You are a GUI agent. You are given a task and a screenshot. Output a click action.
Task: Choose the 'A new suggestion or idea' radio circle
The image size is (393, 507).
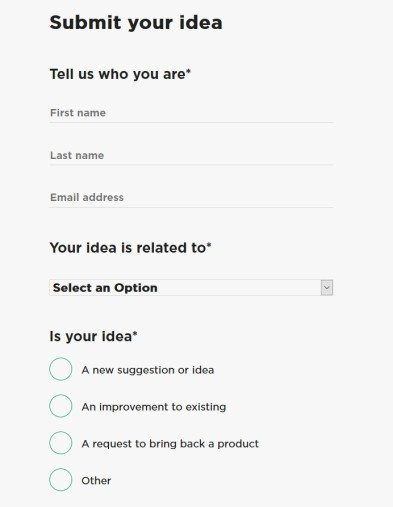61,369
